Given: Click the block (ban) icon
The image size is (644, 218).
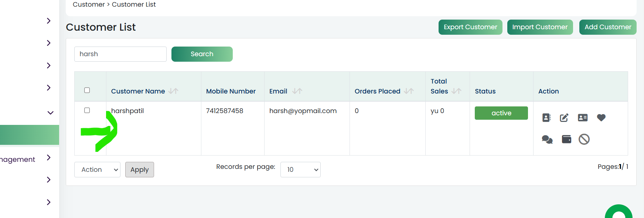Looking at the screenshot, I should (584, 139).
